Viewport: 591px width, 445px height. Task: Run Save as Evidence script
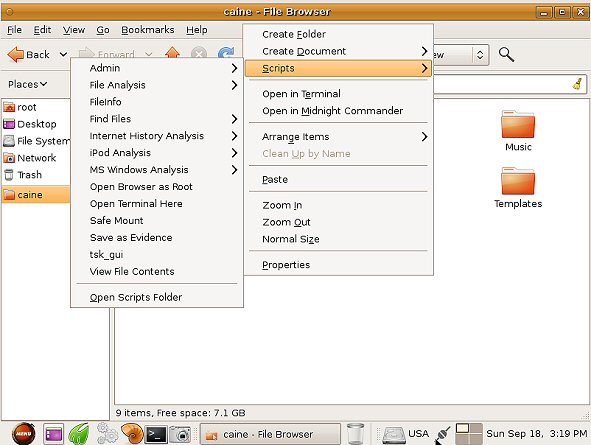click(157, 238)
